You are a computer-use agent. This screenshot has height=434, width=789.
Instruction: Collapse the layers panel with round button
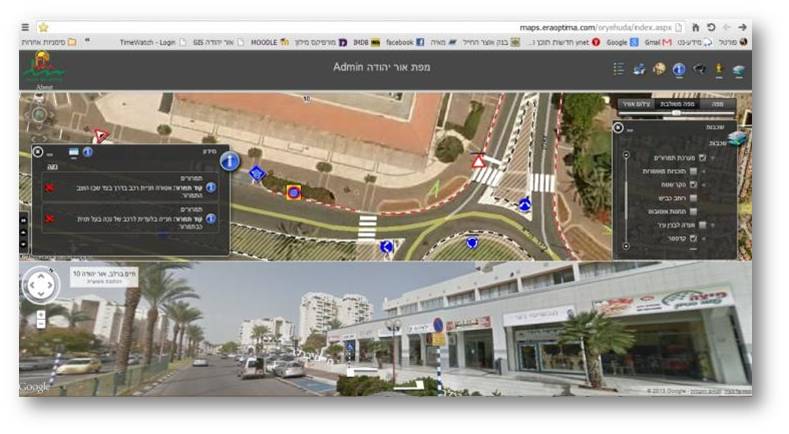click(x=619, y=128)
